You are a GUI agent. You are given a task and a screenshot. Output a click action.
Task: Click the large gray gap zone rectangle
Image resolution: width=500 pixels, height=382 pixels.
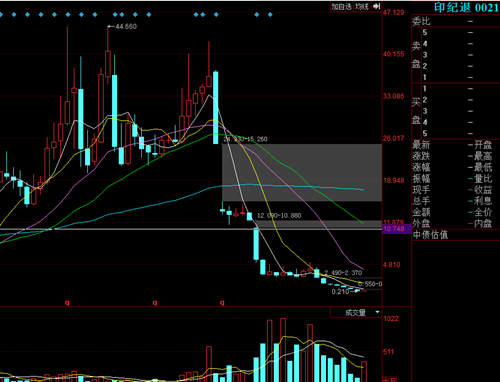[x=302, y=173]
